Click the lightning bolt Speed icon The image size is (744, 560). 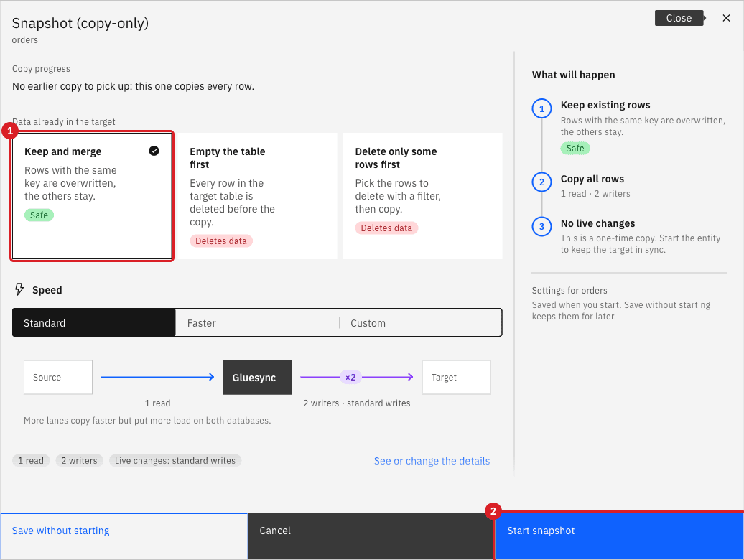click(x=19, y=289)
